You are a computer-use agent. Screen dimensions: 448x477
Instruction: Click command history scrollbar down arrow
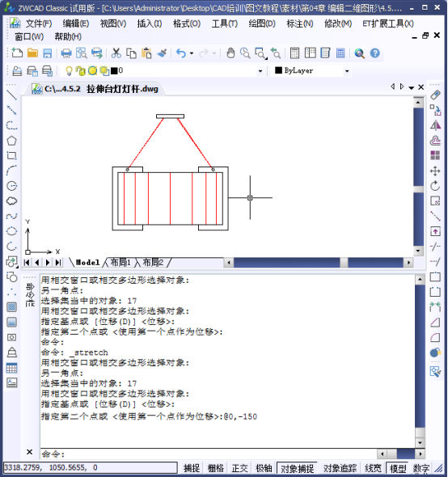[x=420, y=442]
